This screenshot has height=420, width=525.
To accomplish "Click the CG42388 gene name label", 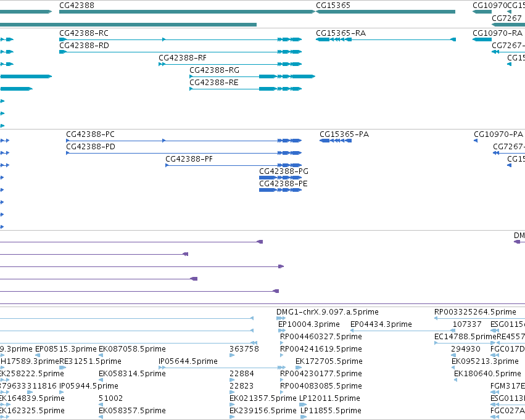I will click(76, 6).
